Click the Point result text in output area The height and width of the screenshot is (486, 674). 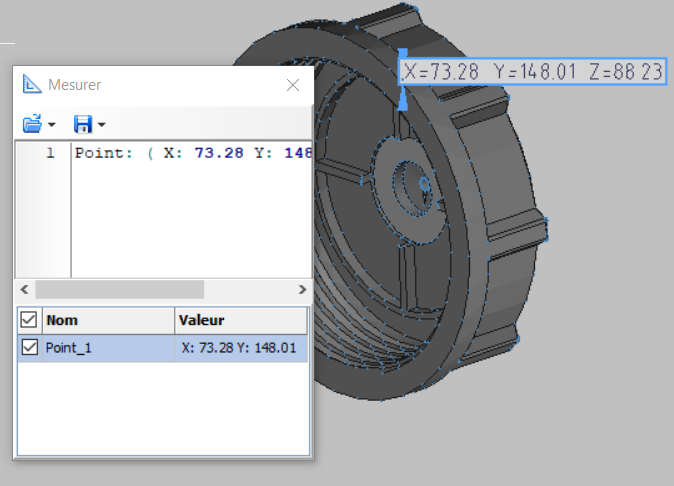190,154
